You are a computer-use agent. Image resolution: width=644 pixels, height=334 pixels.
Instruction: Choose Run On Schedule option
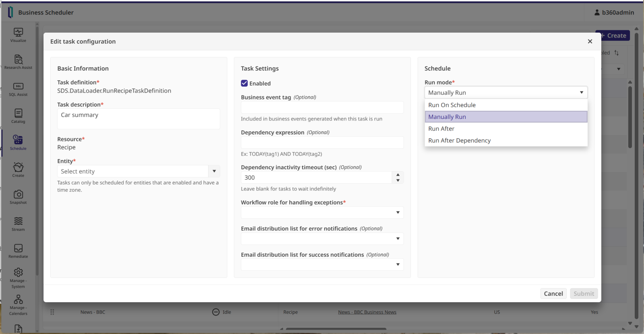[452, 105]
